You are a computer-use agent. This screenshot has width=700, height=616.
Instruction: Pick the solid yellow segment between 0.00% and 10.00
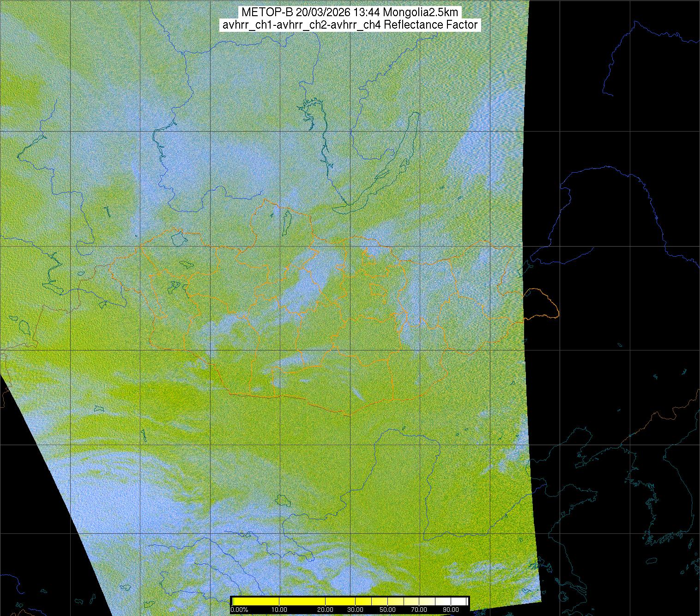point(256,601)
